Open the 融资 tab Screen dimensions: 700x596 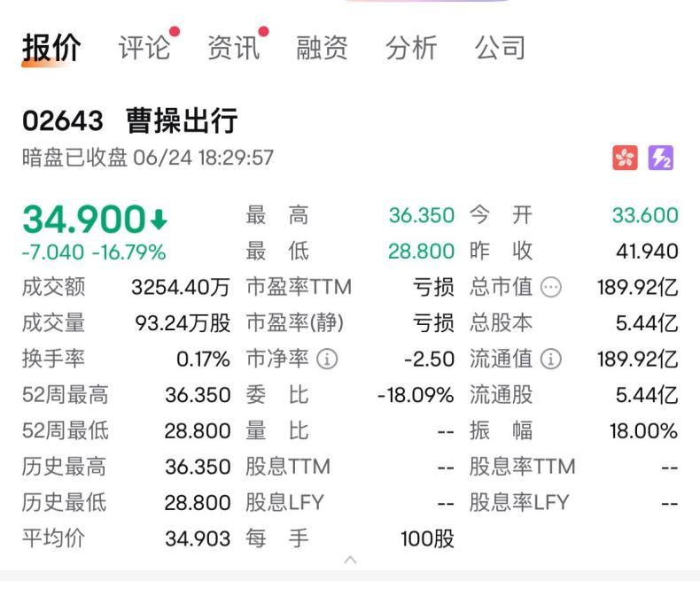[322, 48]
